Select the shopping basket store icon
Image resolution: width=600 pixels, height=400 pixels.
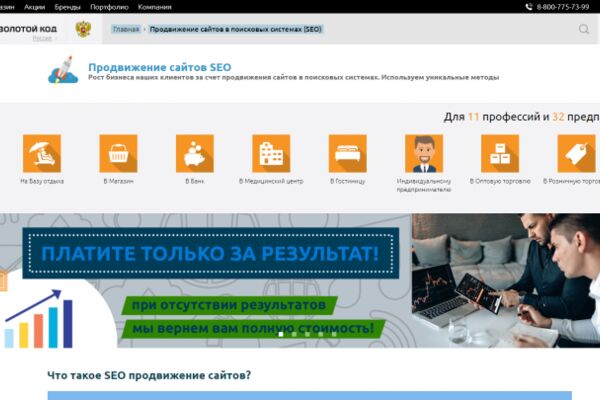tap(118, 153)
